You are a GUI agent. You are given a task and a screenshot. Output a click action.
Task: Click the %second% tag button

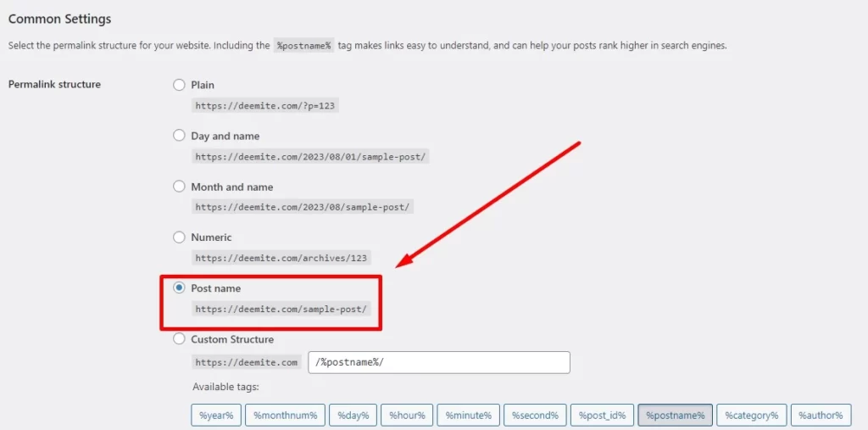click(536, 415)
